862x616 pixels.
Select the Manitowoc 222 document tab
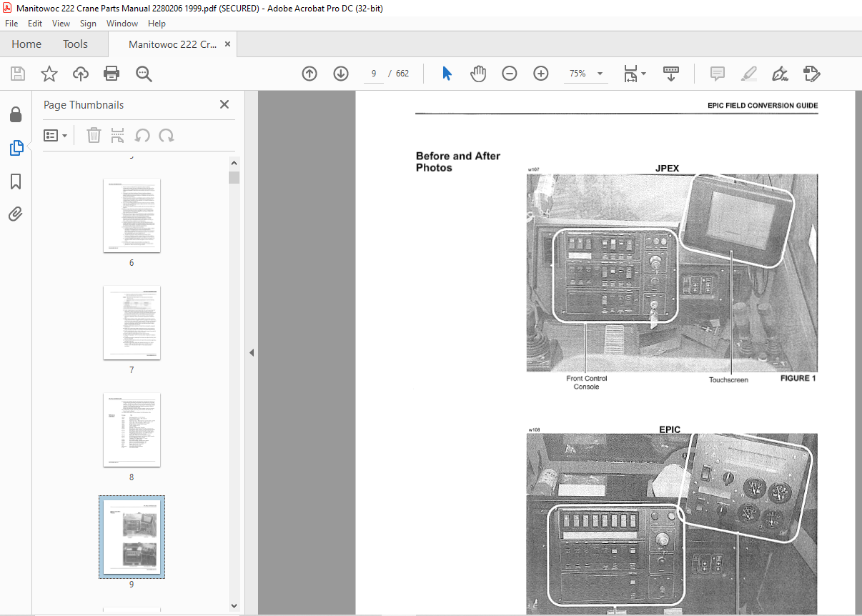[x=172, y=44]
